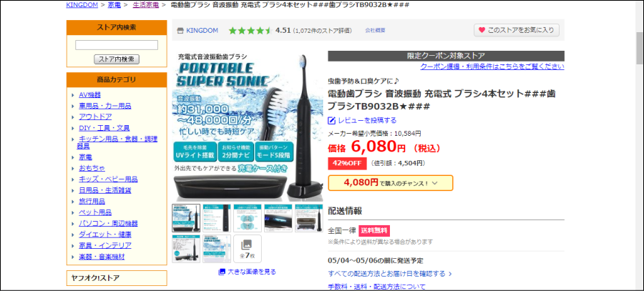
Task: Select the fourth thumbnail showing the UV light
Action: tap(278, 218)
